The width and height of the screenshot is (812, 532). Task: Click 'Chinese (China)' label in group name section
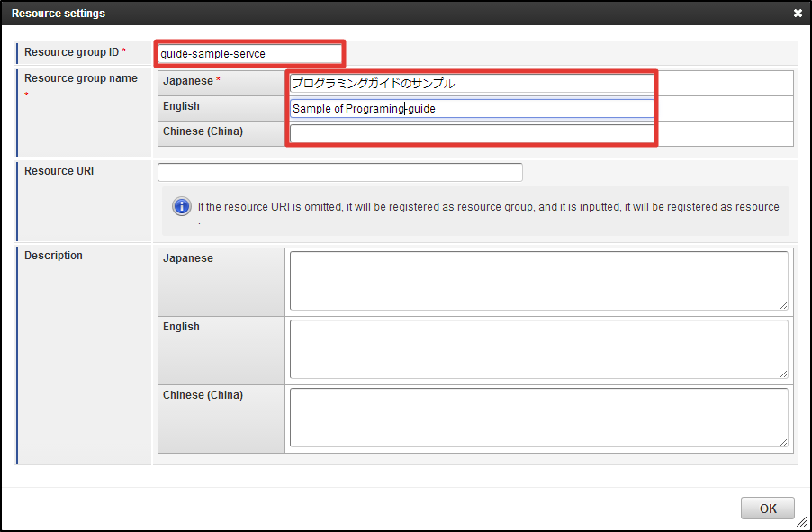pyautogui.click(x=203, y=131)
